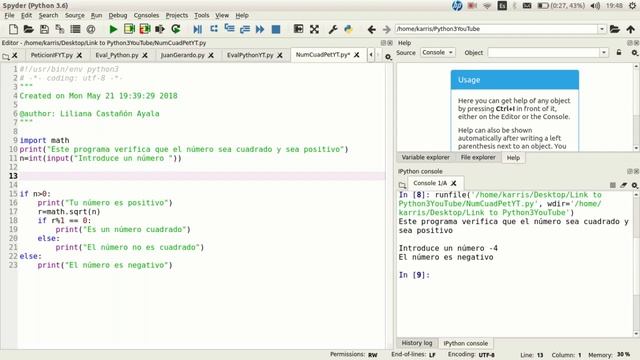This screenshot has height=360, width=640.
Task: Open Preferences with the wrench icon
Action: coord(333,29)
